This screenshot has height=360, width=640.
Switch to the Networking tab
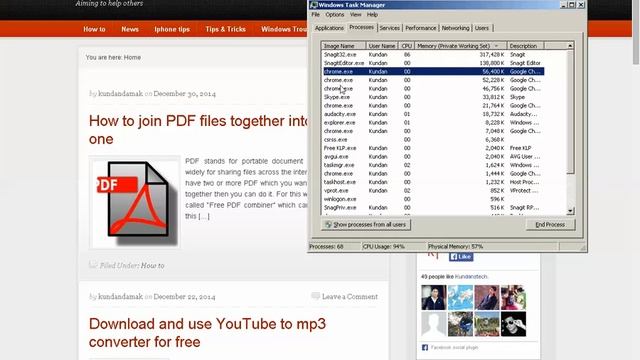[x=456, y=28]
